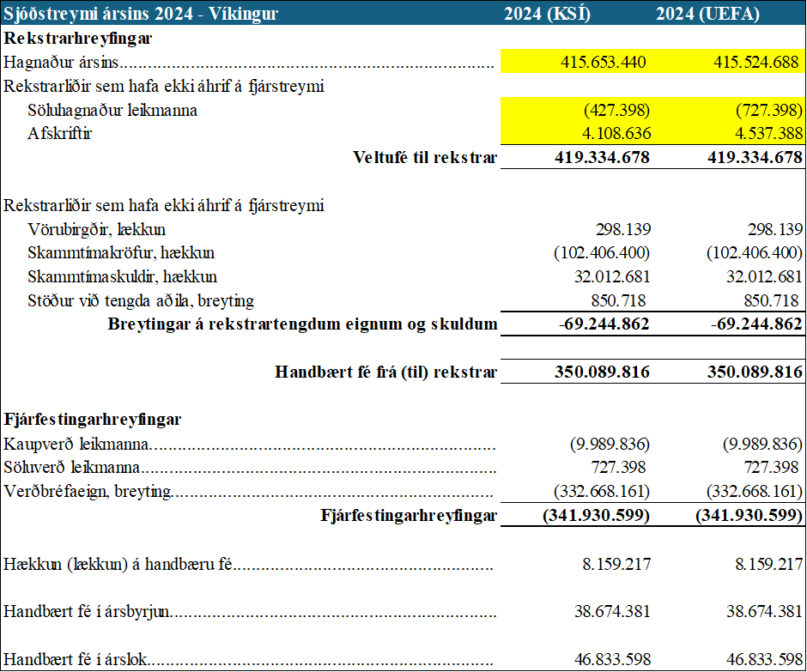Click 850.718 in the UEFA column
The image size is (807, 672).
[771, 300]
